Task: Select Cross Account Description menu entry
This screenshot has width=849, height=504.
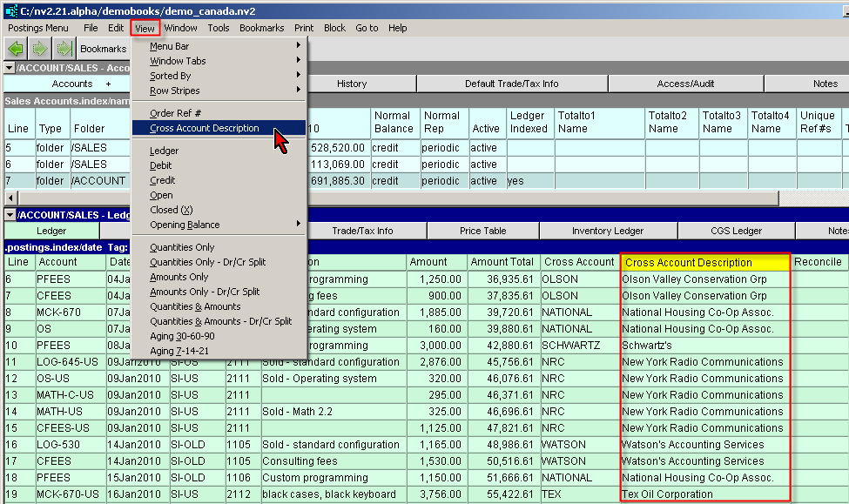Action: [x=205, y=128]
